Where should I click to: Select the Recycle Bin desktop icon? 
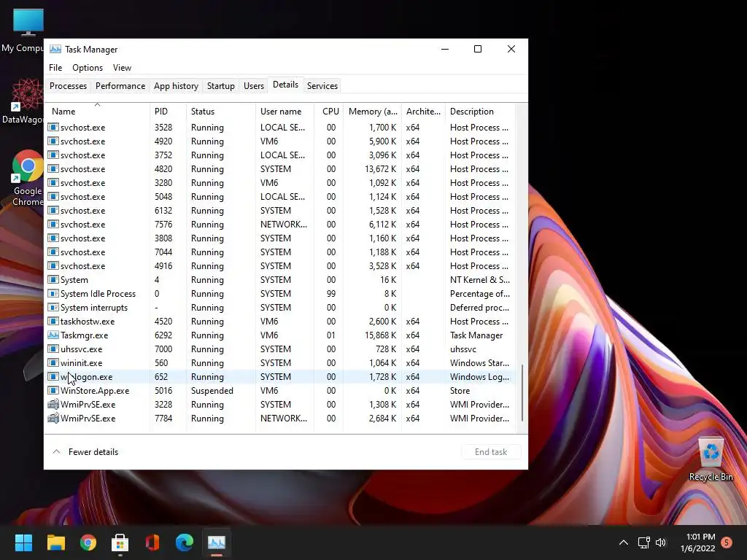(711, 459)
